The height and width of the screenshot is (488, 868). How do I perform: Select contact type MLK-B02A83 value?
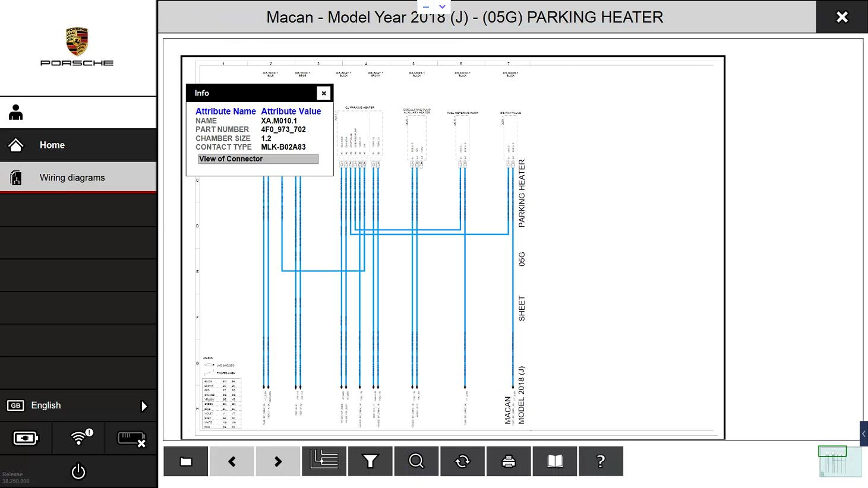(283, 147)
